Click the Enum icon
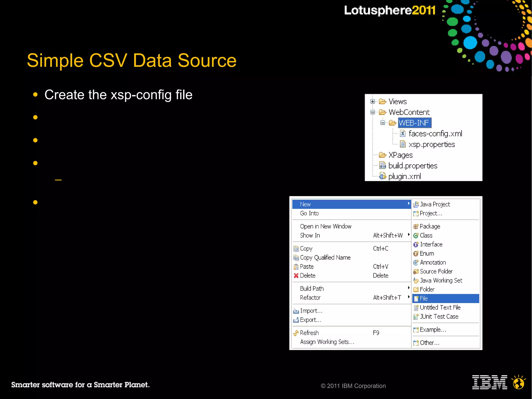The image size is (532, 399). 416,253
